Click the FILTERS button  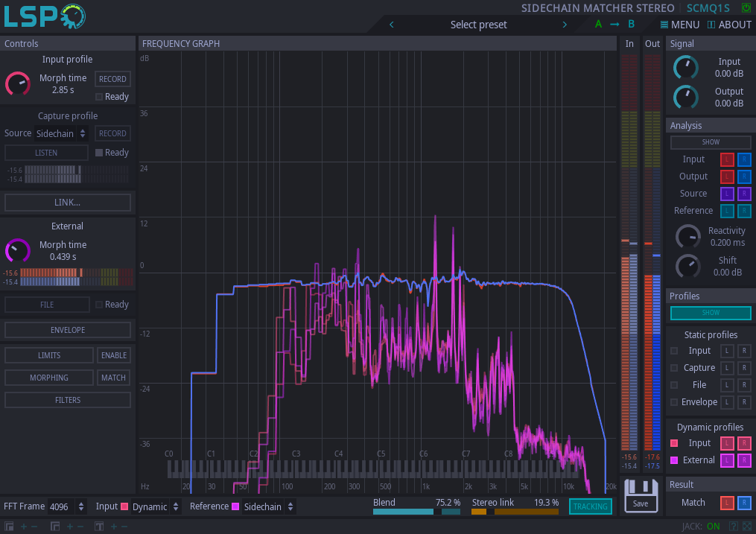(x=68, y=400)
